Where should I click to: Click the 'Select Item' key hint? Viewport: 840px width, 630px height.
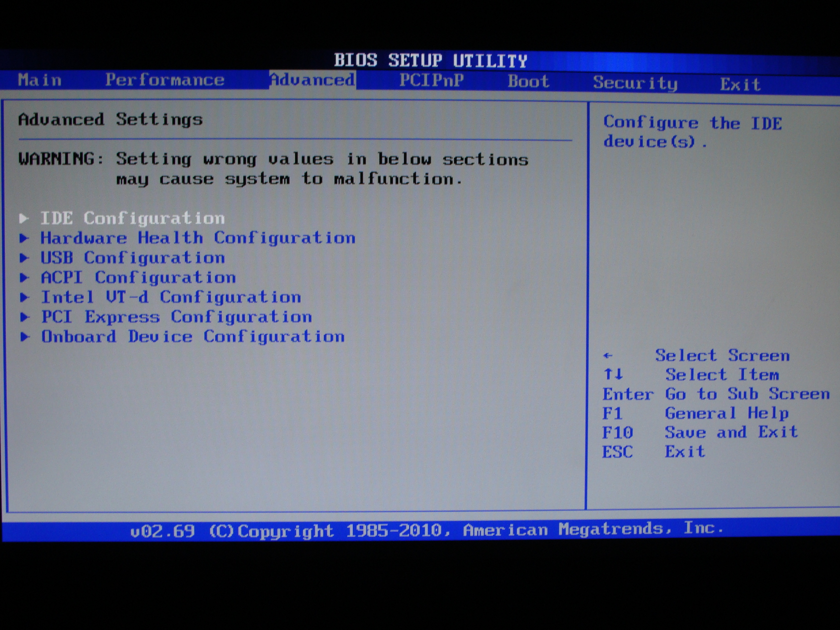pos(722,375)
